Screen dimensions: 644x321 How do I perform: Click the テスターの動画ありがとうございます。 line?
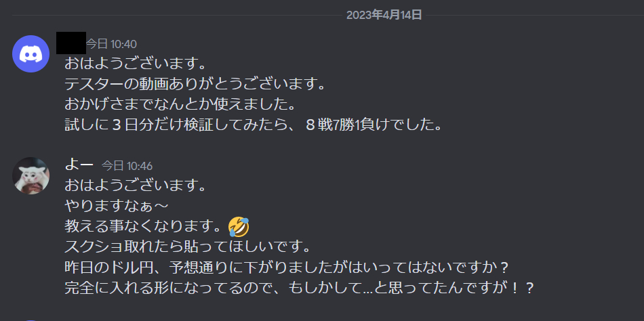pos(195,85)
